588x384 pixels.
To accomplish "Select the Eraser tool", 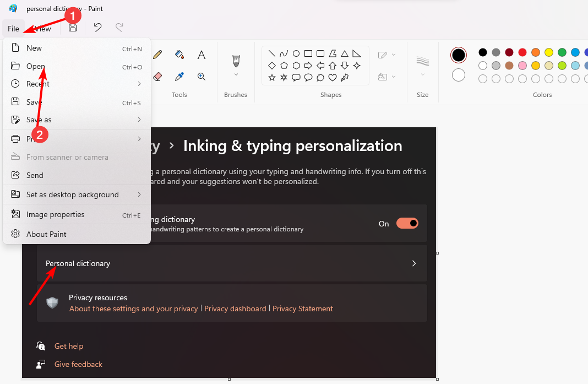I will [x=157, y=77].
